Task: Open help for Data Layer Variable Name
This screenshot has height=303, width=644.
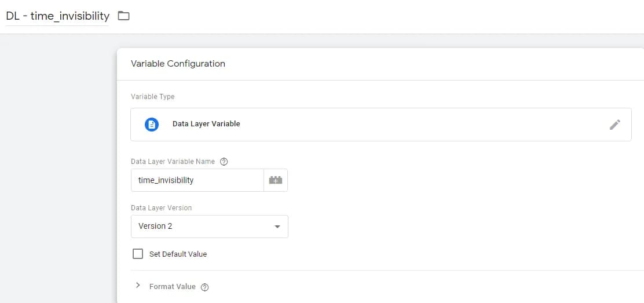Action: [224, 162]
